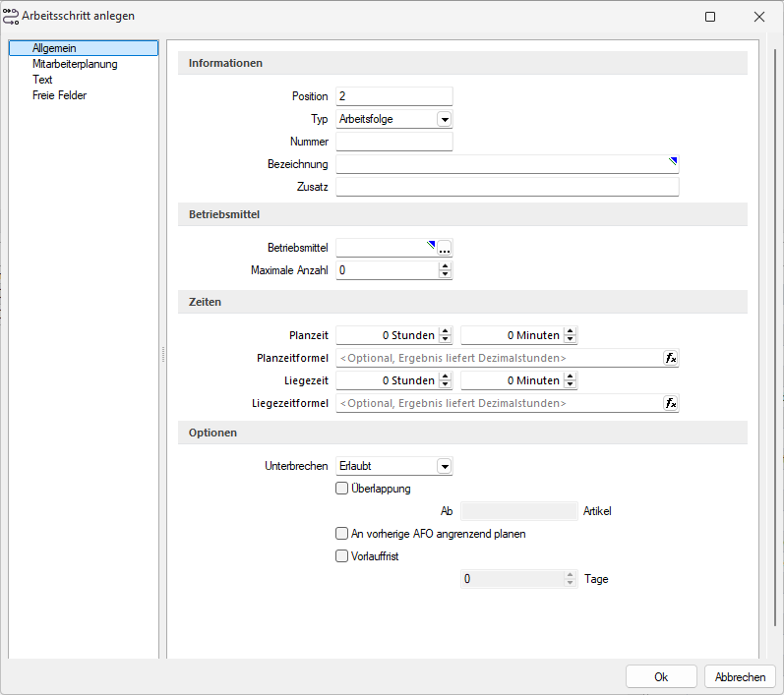Cancel with the Abbrechen button

pos(740,676)
